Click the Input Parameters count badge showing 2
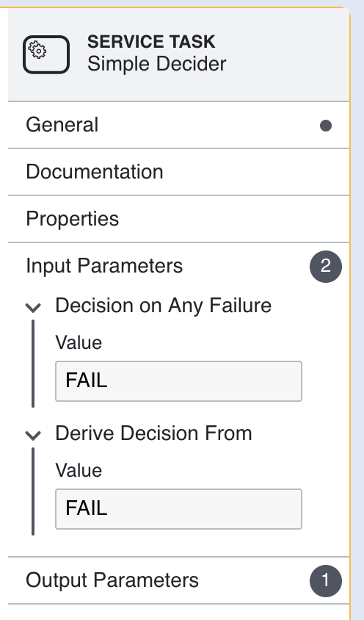The height and width of the screenshot is (620, 364). [326, 266]
